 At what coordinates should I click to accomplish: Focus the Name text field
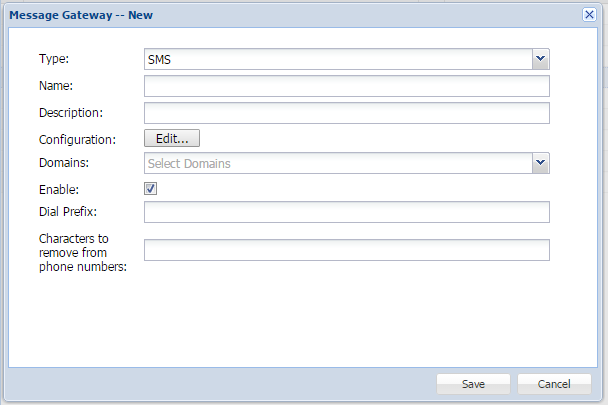(347, 86)
